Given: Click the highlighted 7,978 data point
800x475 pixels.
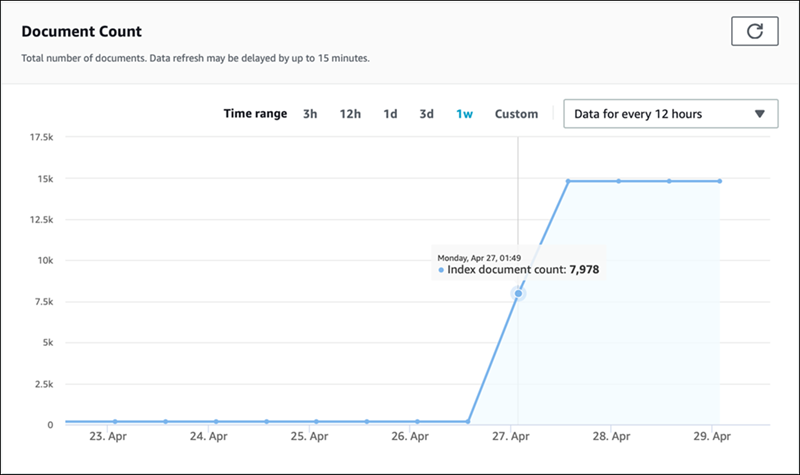Looking at the screenshot, I should click(x=518, y=293).
